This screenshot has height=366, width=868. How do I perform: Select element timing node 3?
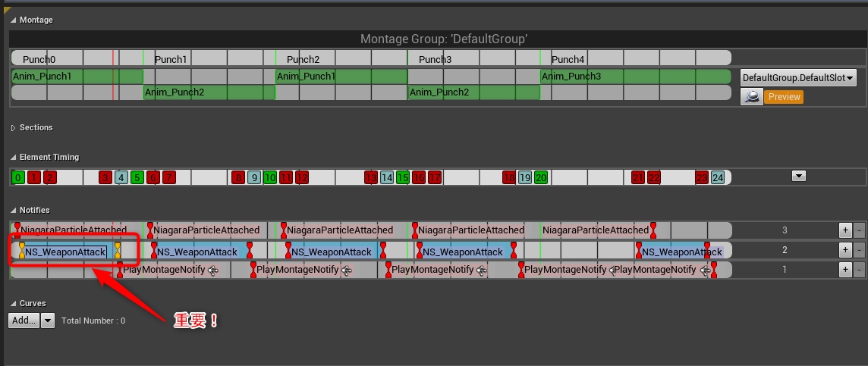(105, 177)
